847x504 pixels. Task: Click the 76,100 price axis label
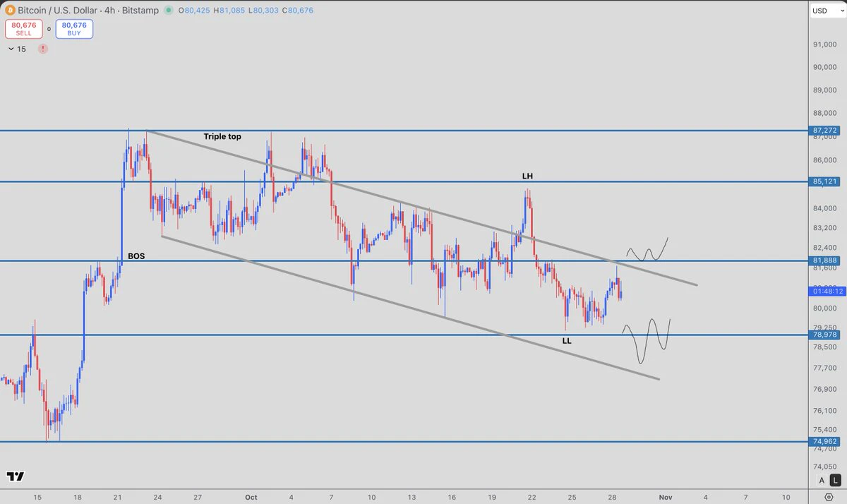[x=825, y=410]
